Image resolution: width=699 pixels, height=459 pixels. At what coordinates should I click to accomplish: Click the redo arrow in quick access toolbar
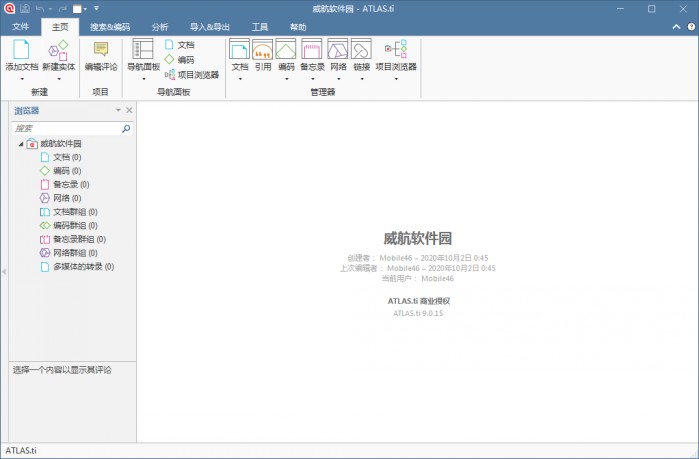[x=62, y=8]
